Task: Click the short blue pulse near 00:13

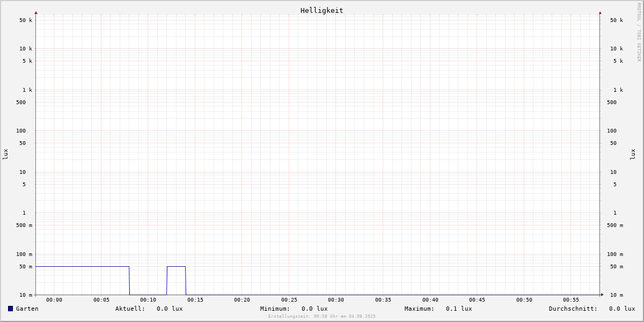Action: (x=177, y=266)
